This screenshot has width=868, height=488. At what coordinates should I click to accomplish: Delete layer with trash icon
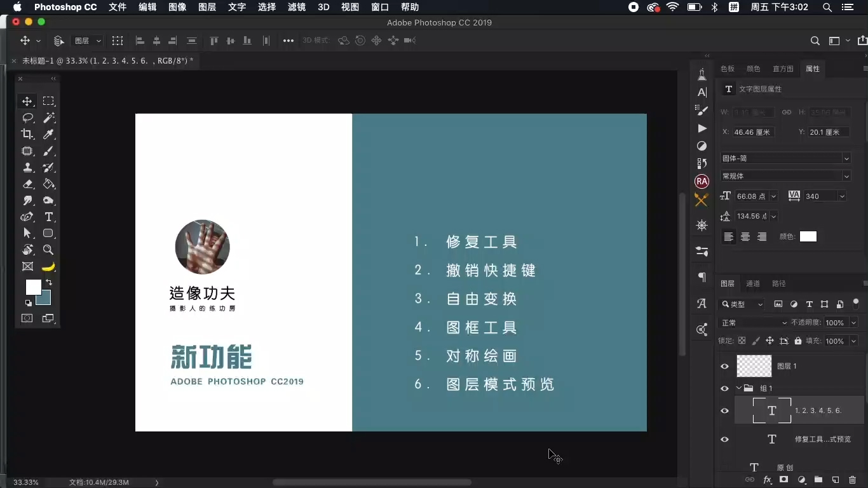[x=853, y=480]
